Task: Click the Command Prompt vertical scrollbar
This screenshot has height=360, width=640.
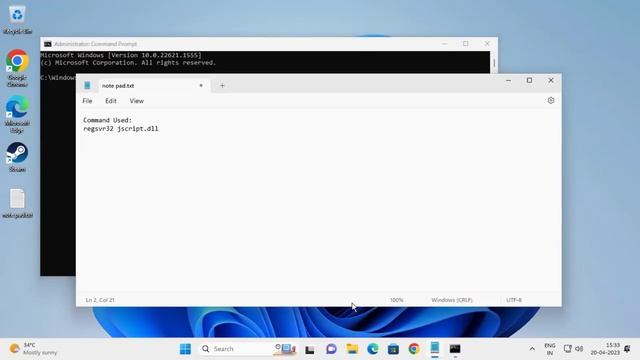Action: point(494,63)
